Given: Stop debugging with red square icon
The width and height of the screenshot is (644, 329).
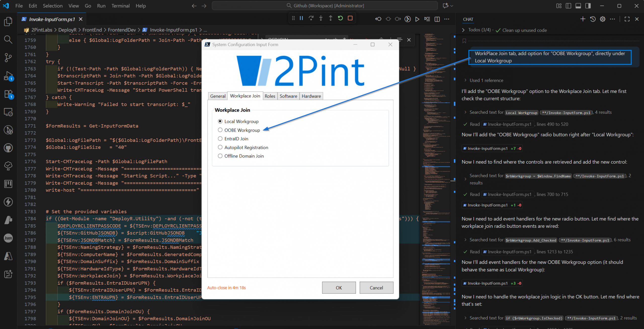Looking at the screenshot, I should [350, 18].
